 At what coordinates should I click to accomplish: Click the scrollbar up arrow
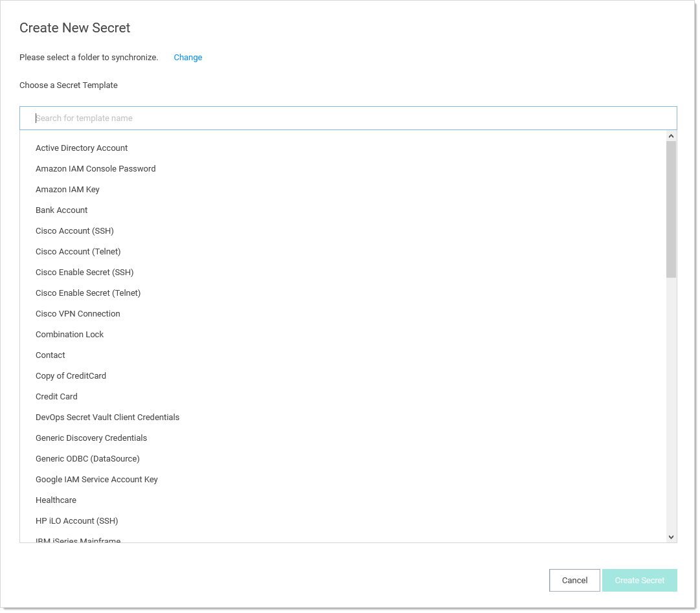tap(671, 136)
